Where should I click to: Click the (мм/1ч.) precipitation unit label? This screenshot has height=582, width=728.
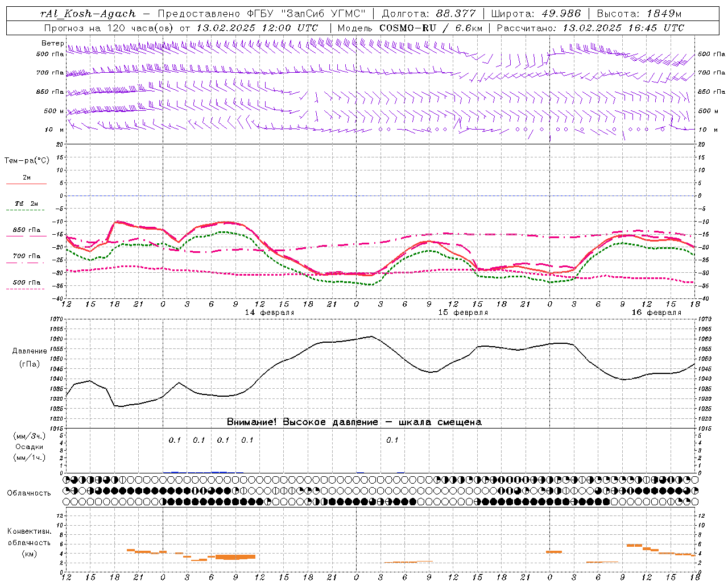tap(30, 458)
